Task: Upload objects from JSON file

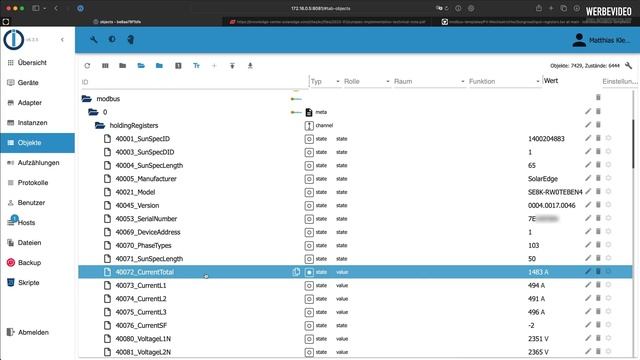Action: (232, 66)
